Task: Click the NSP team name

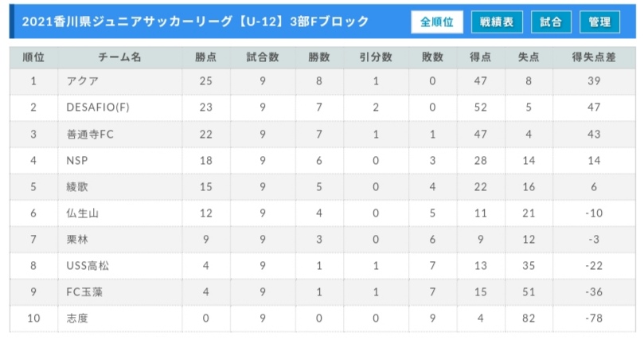Action: coord(77,161)
